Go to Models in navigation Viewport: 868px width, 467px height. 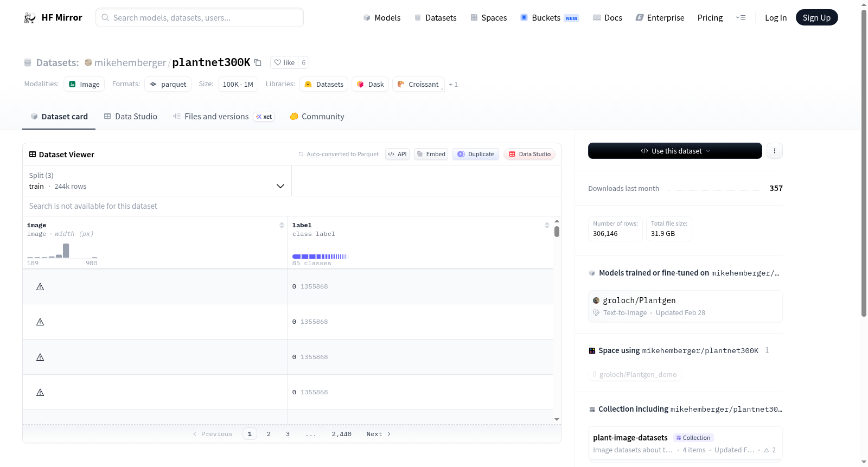(382, 18)
